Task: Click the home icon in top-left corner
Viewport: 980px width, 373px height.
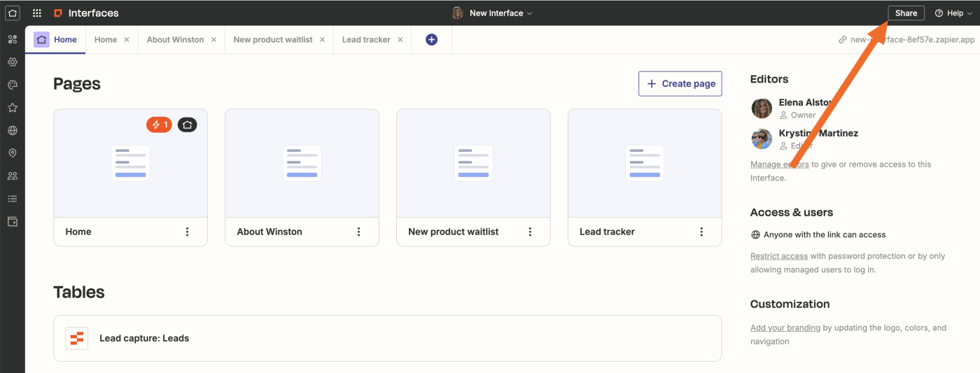Action: [13, 13]
